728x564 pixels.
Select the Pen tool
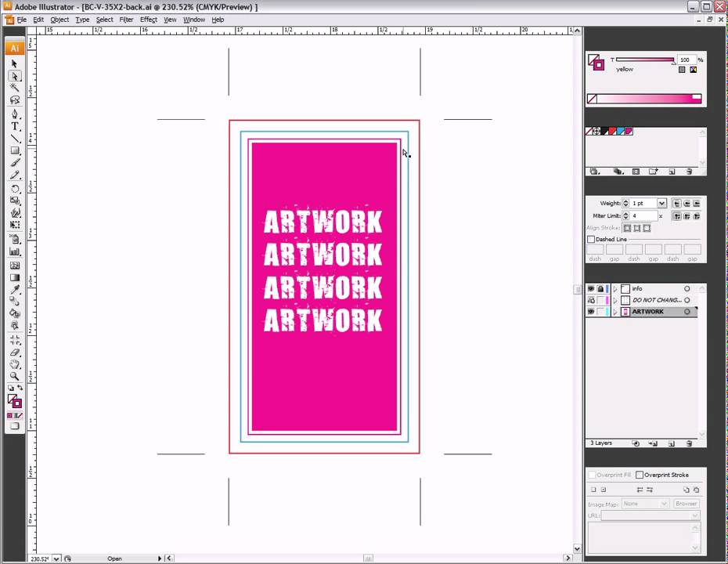pyautogui.click(x=14, y=114)
